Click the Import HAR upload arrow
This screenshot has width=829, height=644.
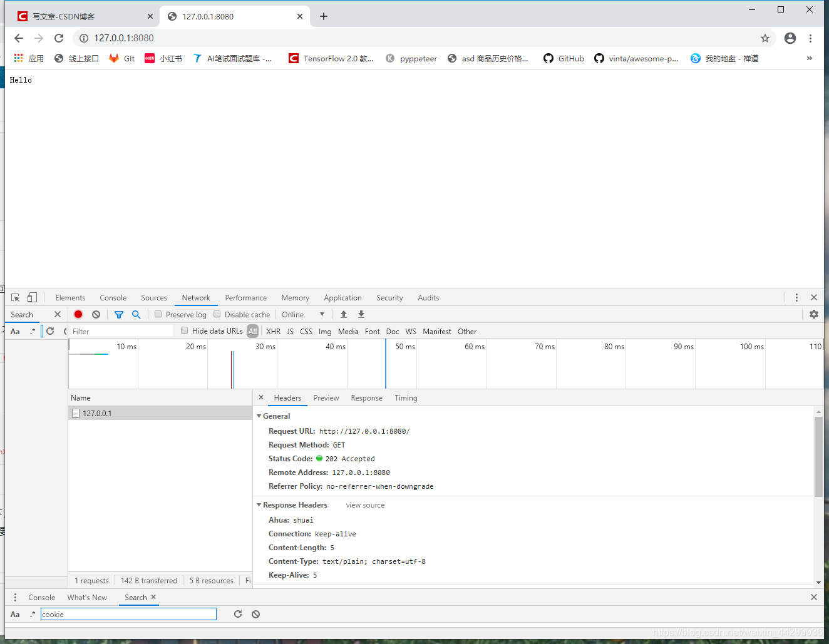coord(344,314)
